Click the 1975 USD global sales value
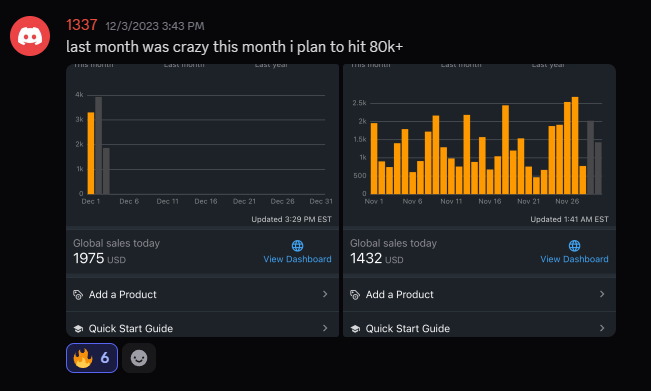Viewport: 651px width, 391px height. click(x=99, y=259)
